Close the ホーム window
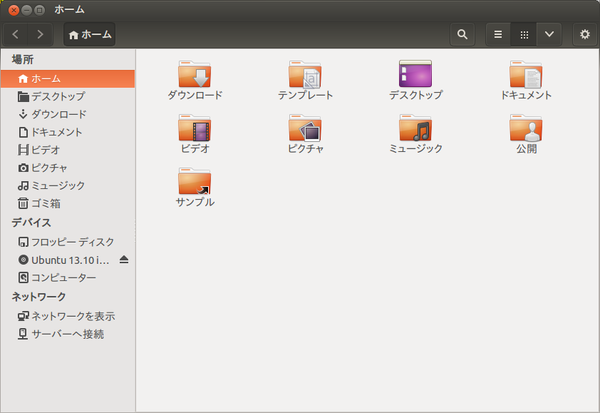Image resolution: width=600 pixels, height=413 pixels. (x=14, y=10)
